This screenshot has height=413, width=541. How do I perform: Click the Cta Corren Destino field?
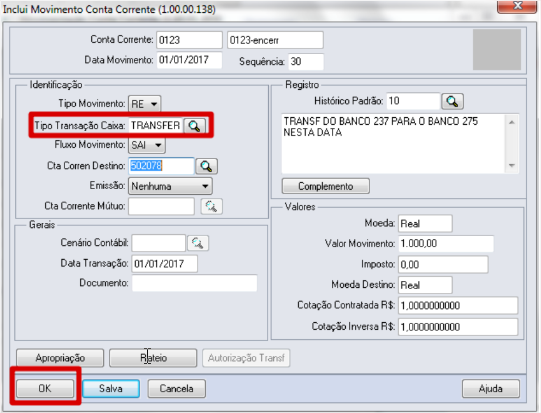(161, 166)
